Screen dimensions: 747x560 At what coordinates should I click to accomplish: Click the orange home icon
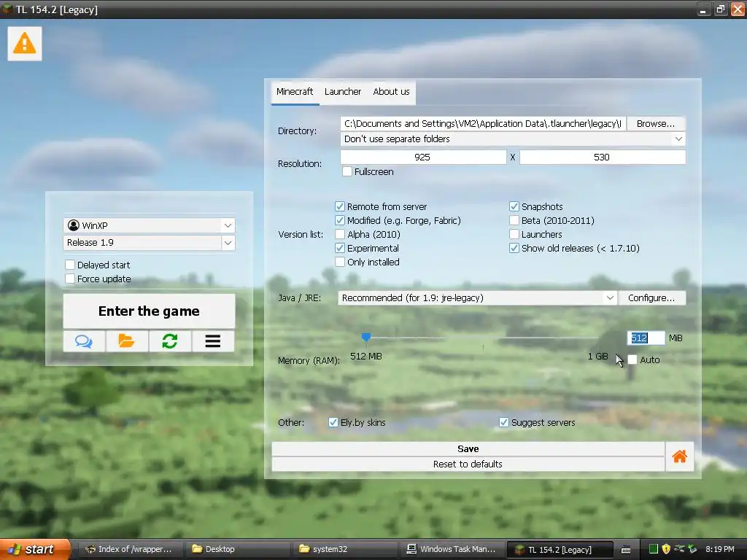point(679,456)
